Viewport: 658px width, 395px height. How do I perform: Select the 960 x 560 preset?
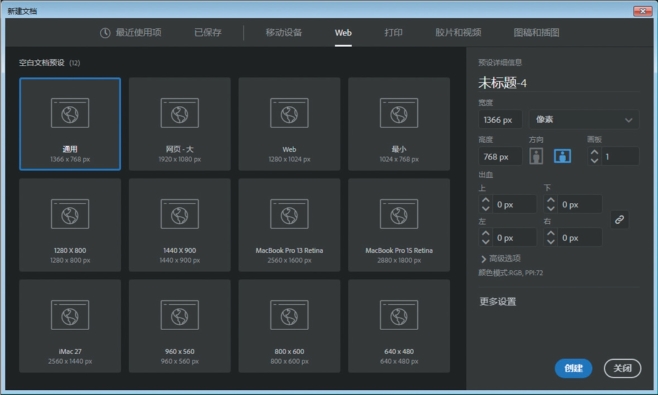pos(180,326)
